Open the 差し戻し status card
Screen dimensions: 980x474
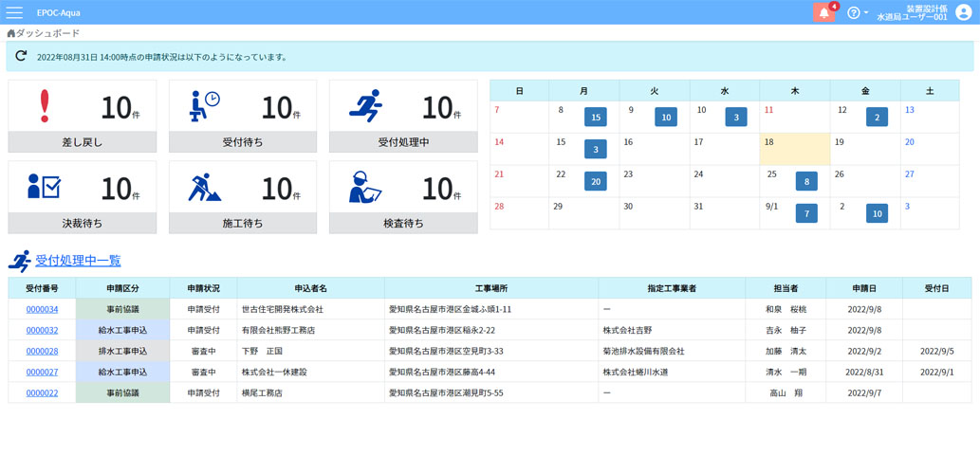[x=83, y=116]
